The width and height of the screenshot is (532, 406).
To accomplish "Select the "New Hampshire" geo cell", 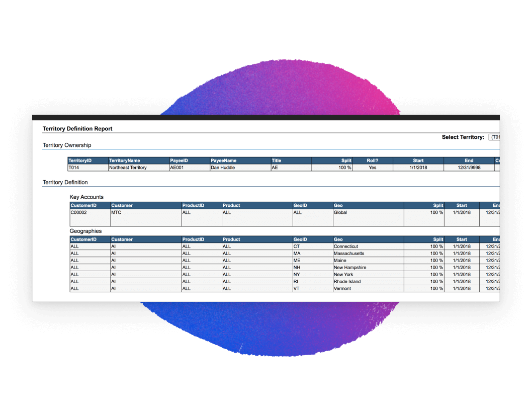I will (369, 268).
